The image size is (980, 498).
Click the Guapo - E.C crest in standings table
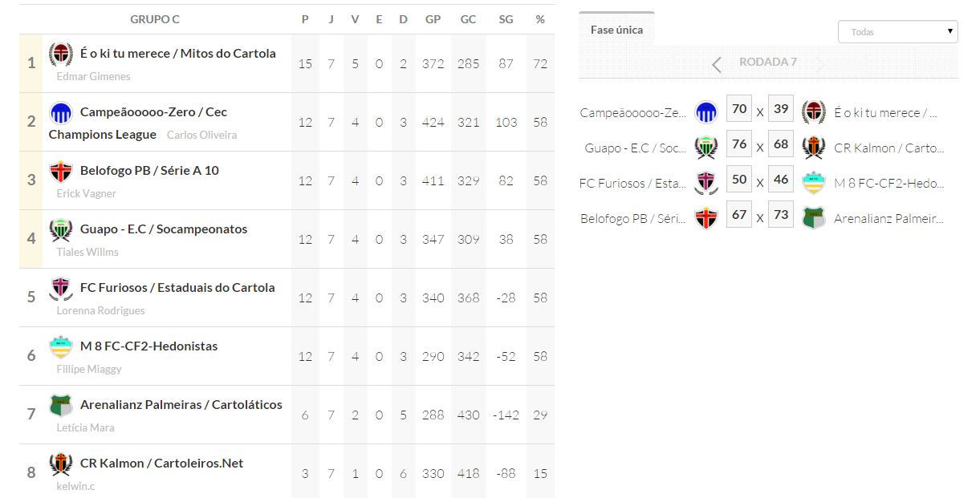click(61, 230)
